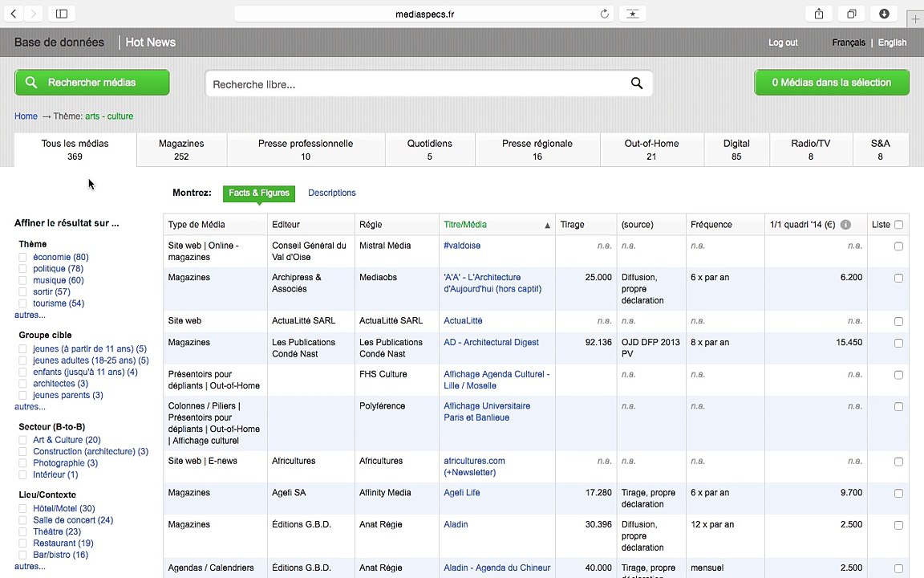Image resolution: width=924 pixels, height=578 pixels.
Task: Check the Art & Culture (20) filter
Action: point(22,440)
